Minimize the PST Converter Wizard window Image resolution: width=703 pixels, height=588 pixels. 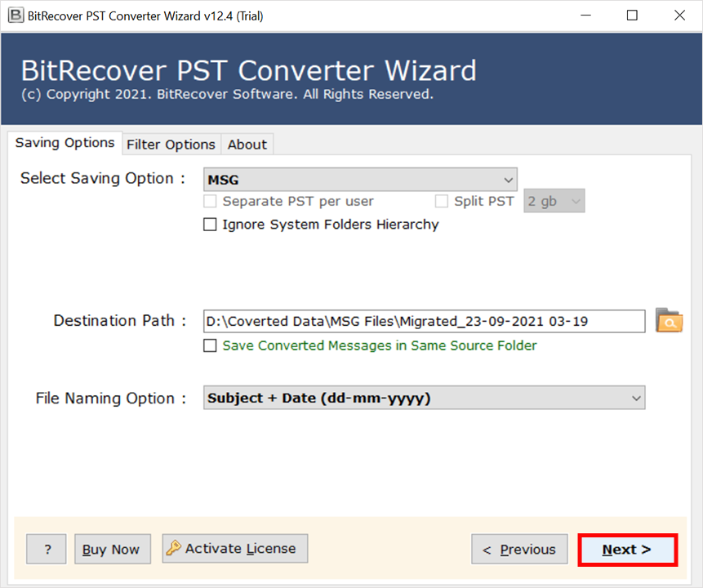[586, 16]
